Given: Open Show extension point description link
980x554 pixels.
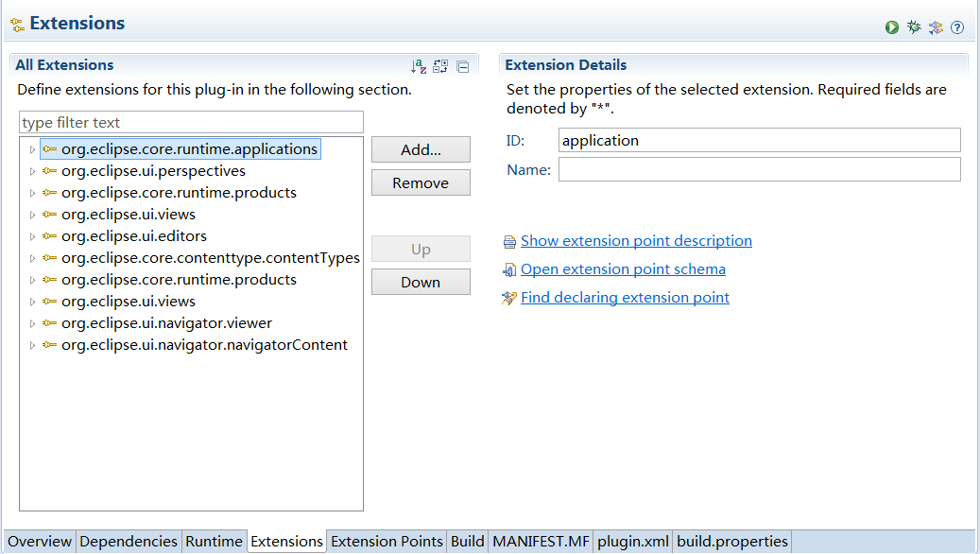Looking at the screenshot, I should 636,241.
